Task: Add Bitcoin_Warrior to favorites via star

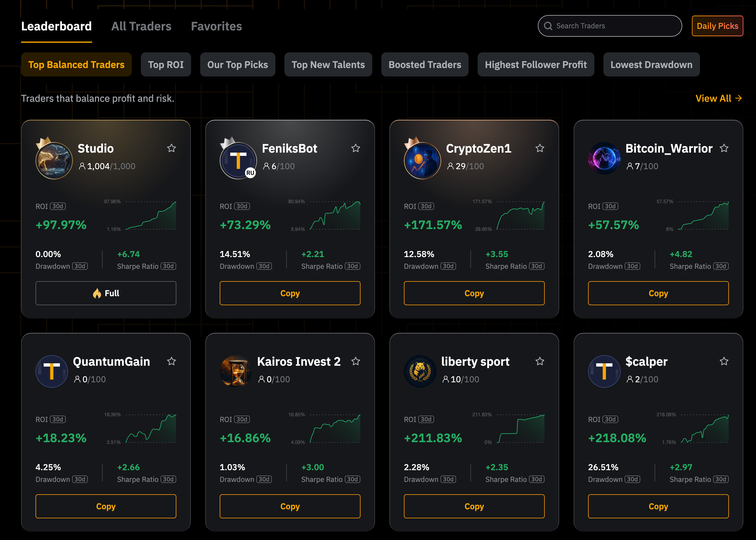Action: point(724,148)
